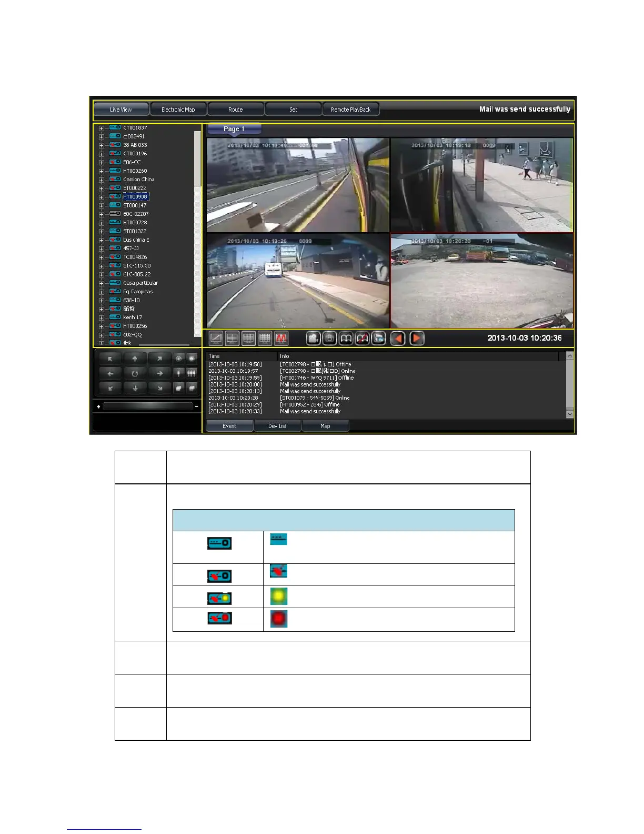Screen dimensions: 644x834
Task: Click the red M layout icon
Action: pyautogui.click(x=281, y=339)
